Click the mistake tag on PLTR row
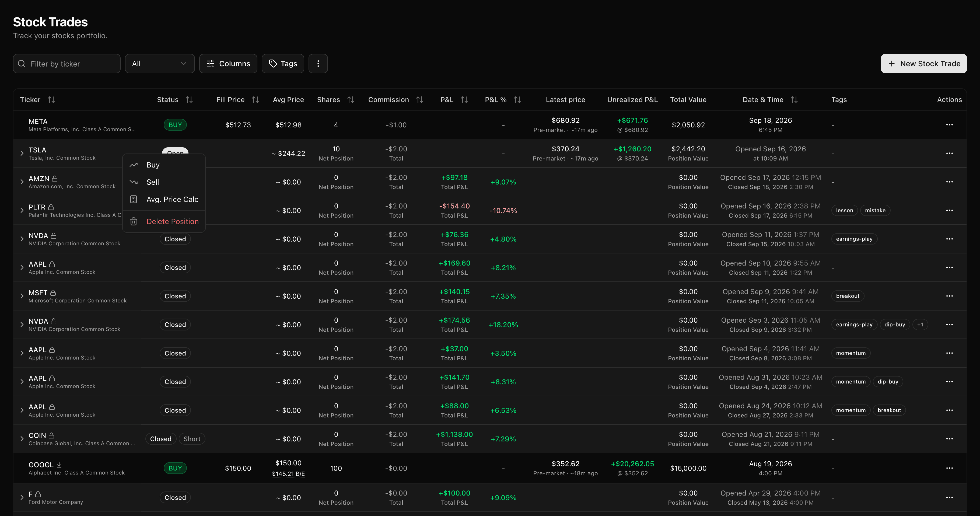 coord(875,210)
